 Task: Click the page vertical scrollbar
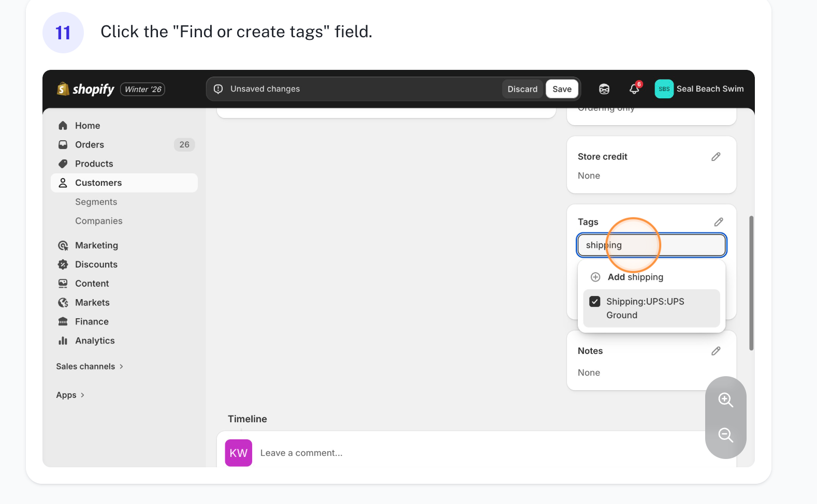(751, 283)
